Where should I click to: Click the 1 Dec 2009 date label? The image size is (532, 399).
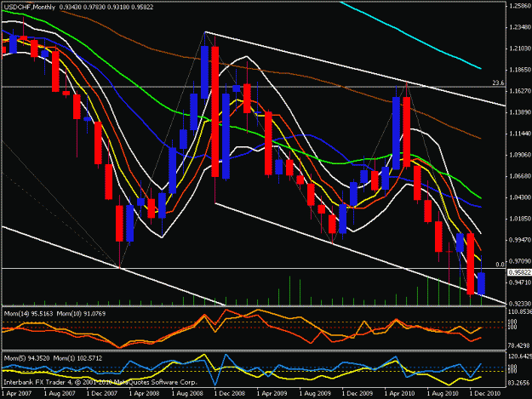pos(358,394)
